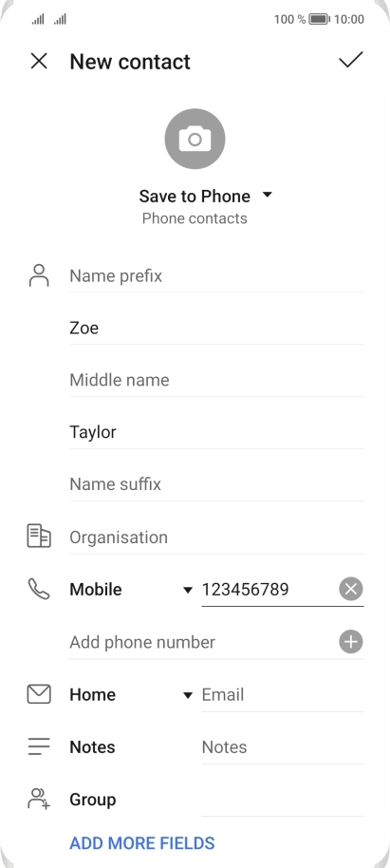The image size is (390, 868).
Task: Tap ADD MORE FIELDS link
Action: (x=142, y=843)
